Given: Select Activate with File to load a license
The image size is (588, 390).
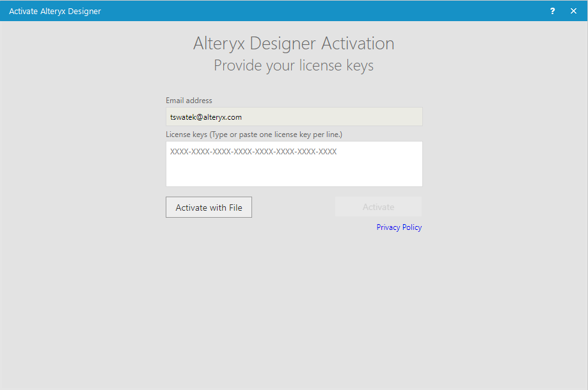Looking at the screenshot, I should 209,206.
